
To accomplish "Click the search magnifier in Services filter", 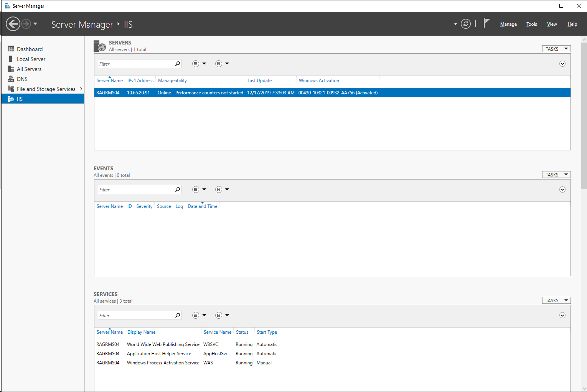I will pos(178,315).
